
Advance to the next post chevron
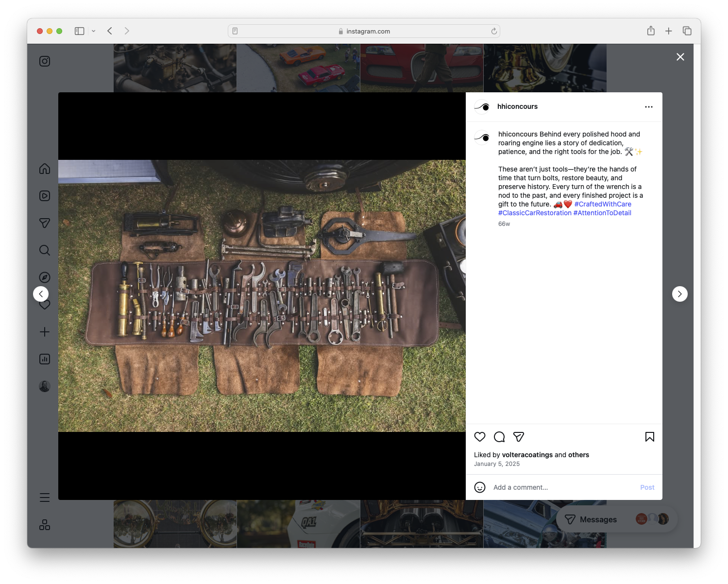(x=679, y=293)
